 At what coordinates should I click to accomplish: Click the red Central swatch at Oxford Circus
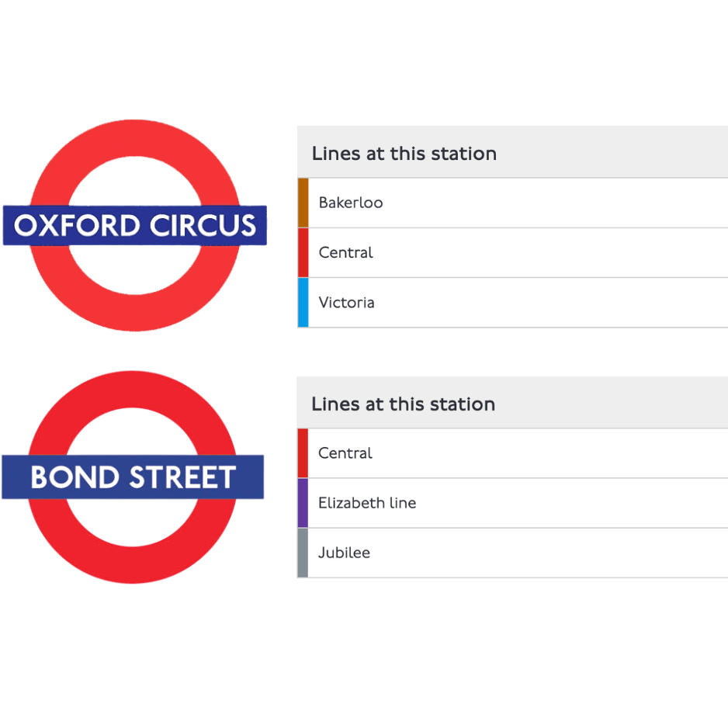(303, 252)
